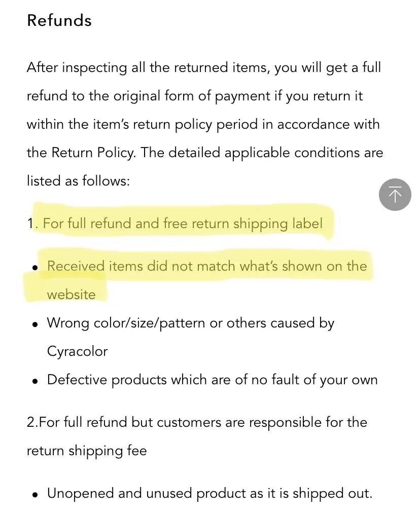420x514 pixels.
Task: Tap the highlighted free return shipping label line
Action: point(175,224)
